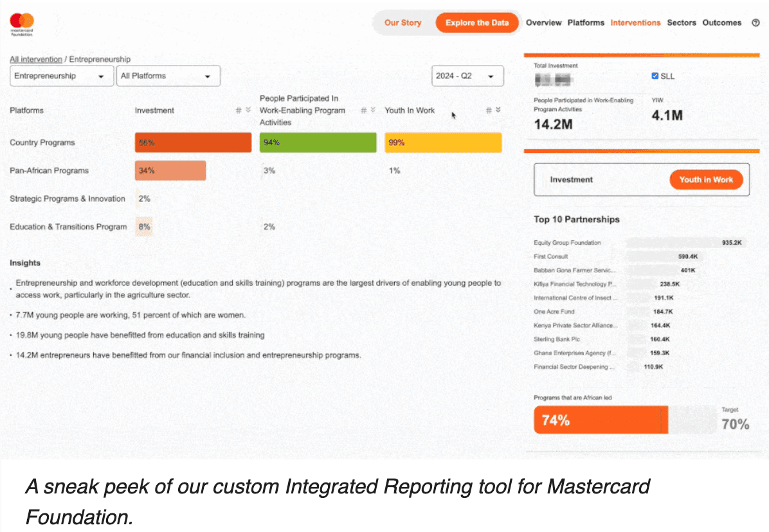Select the Youth in Work toggle option
This screenshot has width=769, height=532.
[706, 180]
